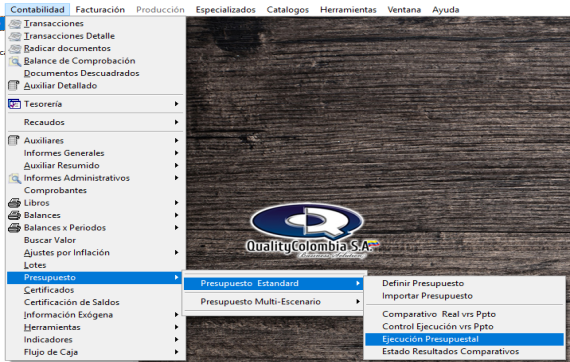Open the Herramientas menu in the menu bar
570x362 pixels.
[348, 9]
